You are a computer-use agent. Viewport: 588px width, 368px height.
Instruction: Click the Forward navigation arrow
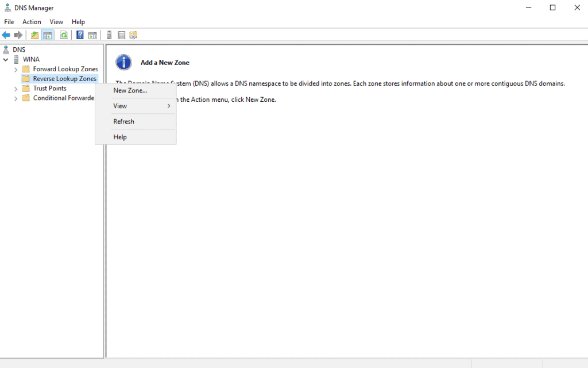18,35
